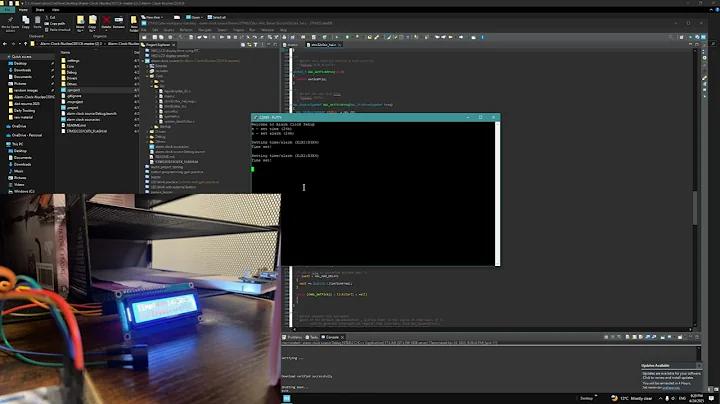
Task: Click Copy path in the ribbon
Action: pyautogui.click(x=55, y=23)
